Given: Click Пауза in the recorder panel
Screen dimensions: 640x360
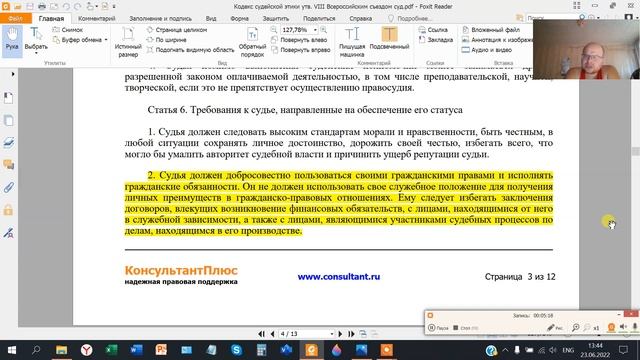Looking at the screenshot, I should [x=438, y=328].
